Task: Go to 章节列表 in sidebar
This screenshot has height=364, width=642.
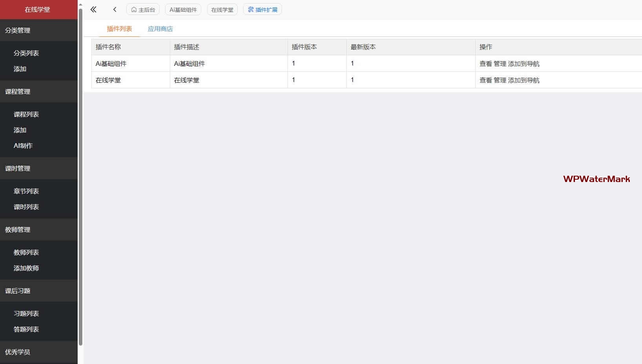Action: click(x=26, y=191)
